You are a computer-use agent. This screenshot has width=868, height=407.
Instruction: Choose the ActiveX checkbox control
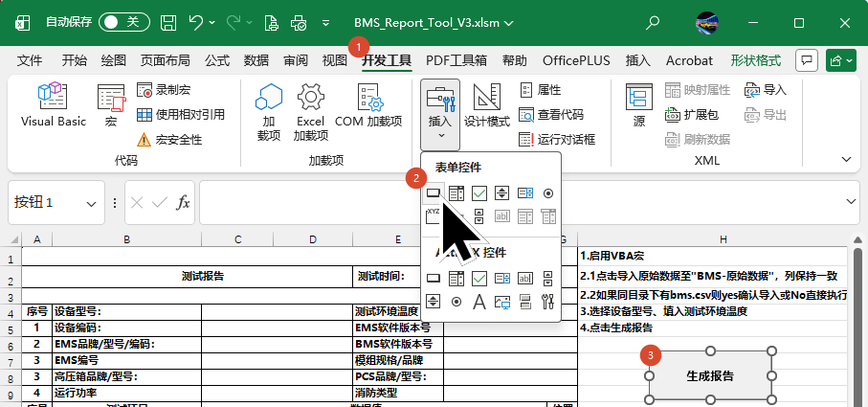pos(479,279)
